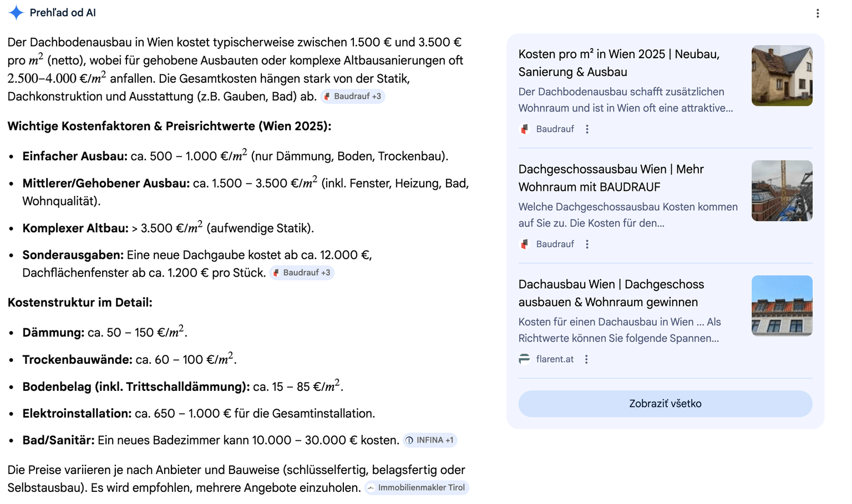Open 'Dachgeschossausbau Wien | Mehr Wohnraum' article
Screen dimensions: 852x504
611,178
